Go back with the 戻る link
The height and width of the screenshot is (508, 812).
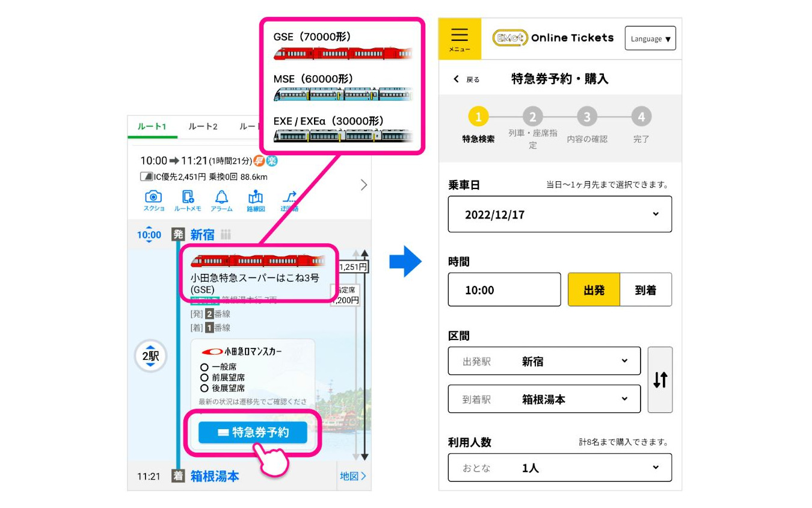coord(467,79)
